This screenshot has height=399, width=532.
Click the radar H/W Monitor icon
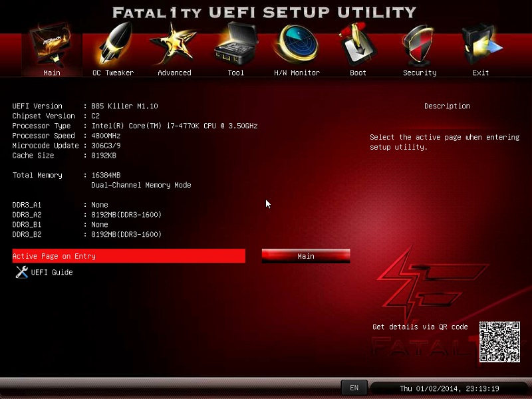tap(297, 44)
